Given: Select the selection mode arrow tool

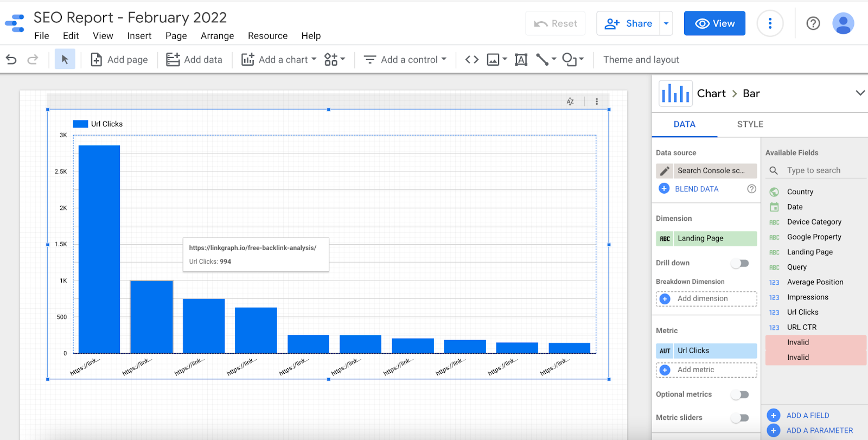Looking at the screenshot, I should pos(65,59).
